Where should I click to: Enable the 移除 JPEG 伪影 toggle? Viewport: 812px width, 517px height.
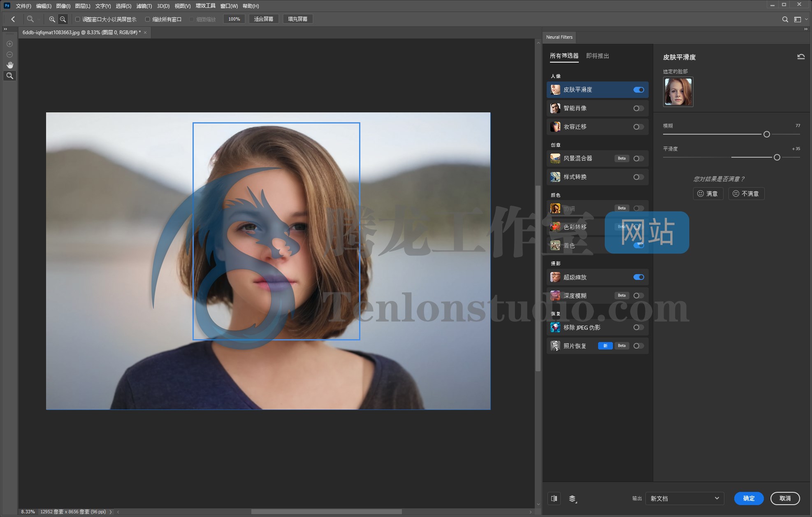point(639,327)
